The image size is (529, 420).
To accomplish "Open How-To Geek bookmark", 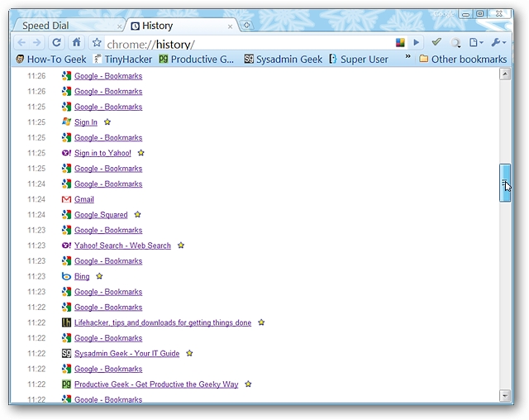I will [x=51, y=60].
